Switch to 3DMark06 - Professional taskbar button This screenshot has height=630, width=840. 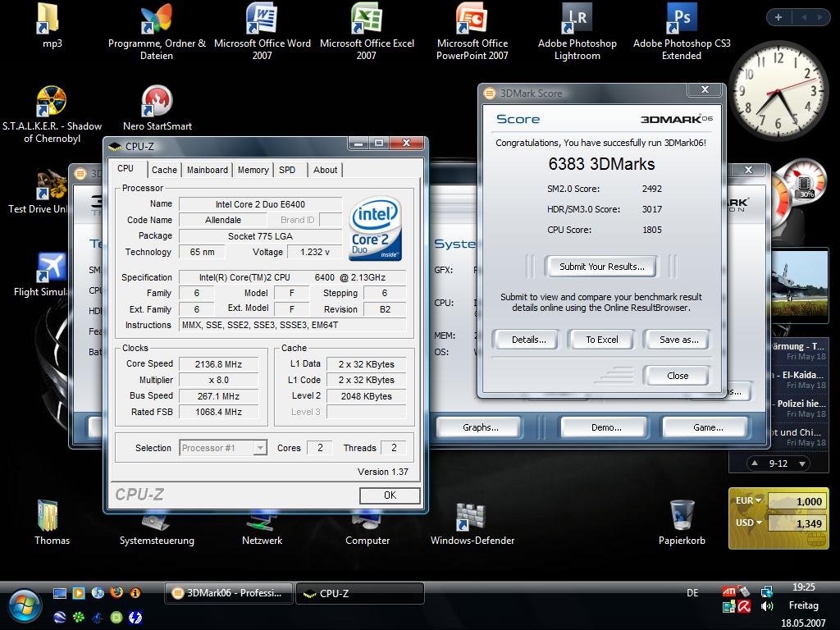pyautogui.click(x=229, y=593)
